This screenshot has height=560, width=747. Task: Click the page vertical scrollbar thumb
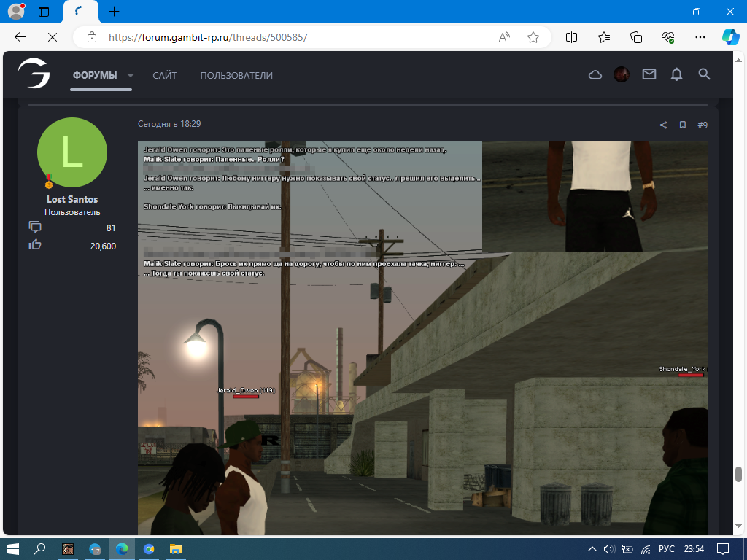pyautogui.click(x=738, y=474)
